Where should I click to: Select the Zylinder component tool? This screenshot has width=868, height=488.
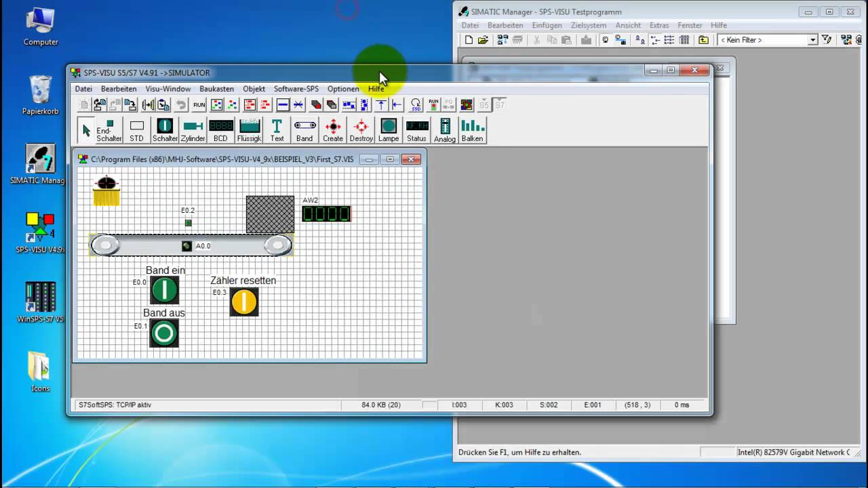click(x=193, y=130)
